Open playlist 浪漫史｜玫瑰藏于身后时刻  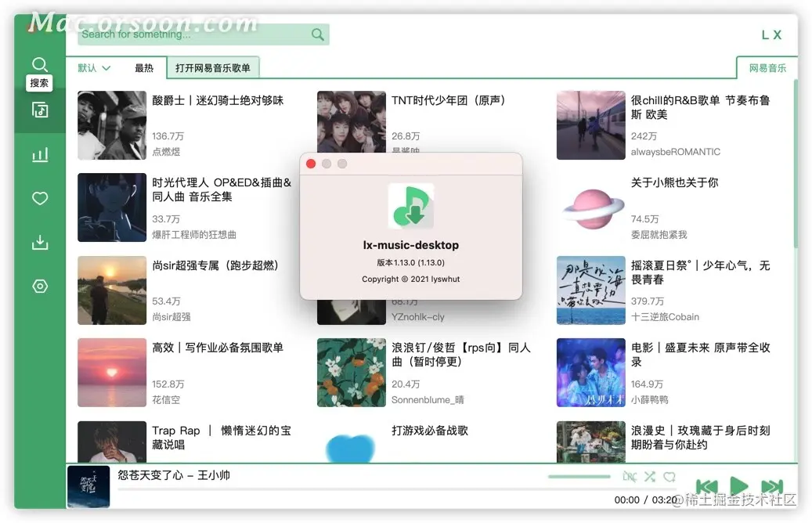pos(700,438)
